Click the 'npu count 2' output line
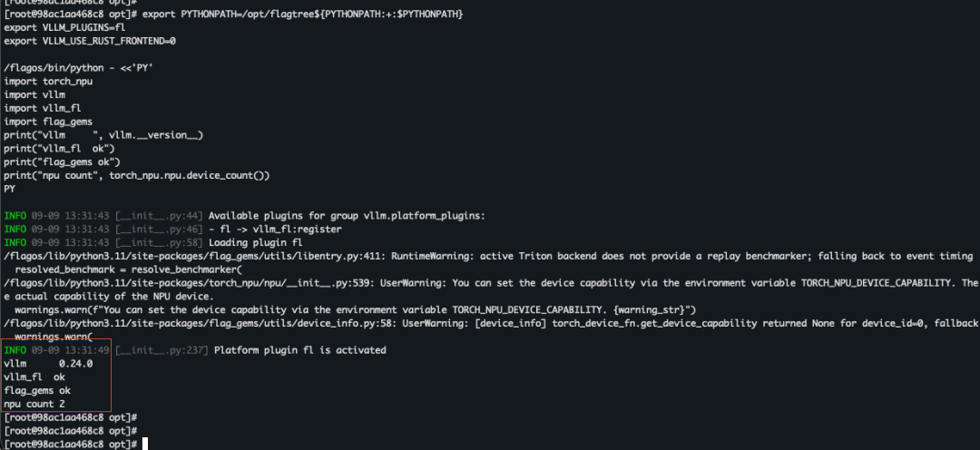The width and height of the screenshot is (980, 450). coord(34,404)
